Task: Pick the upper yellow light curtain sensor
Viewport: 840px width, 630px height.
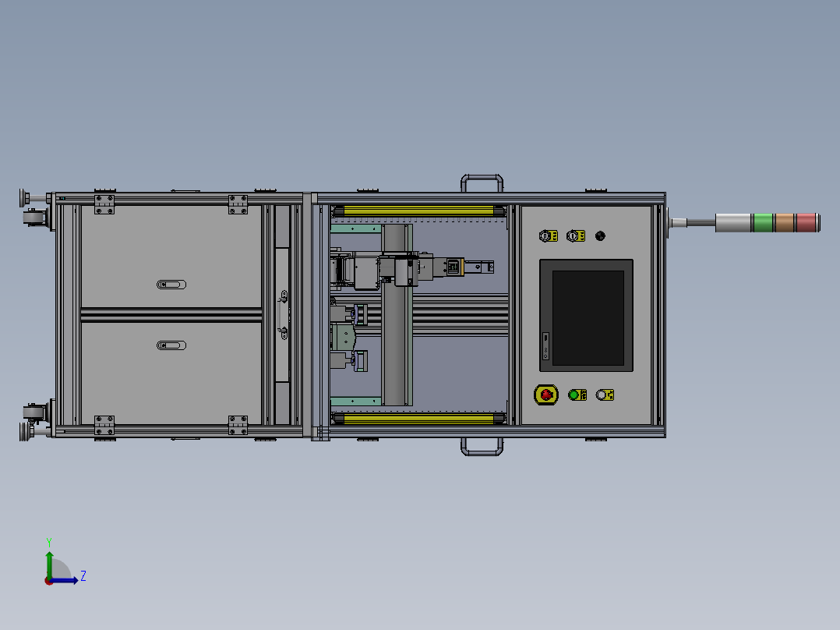Action: (418, 211)
